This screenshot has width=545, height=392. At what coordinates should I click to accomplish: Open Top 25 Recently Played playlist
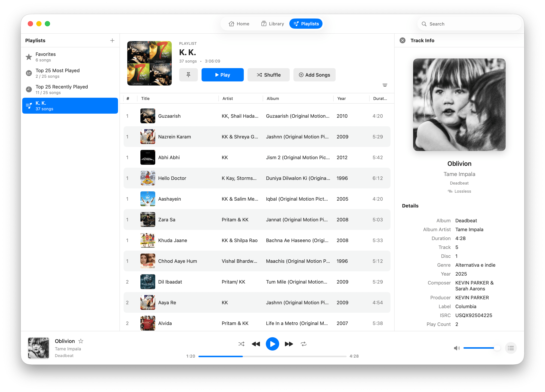coord(70,90)
